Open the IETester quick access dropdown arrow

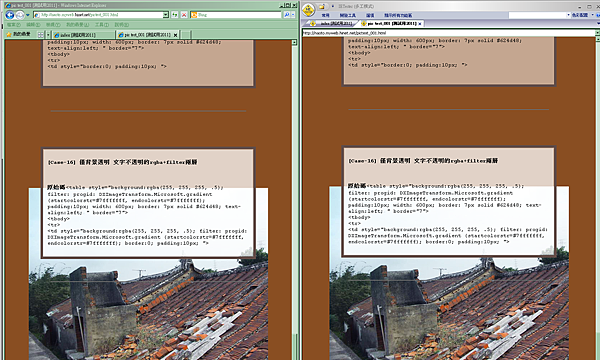(333, 6)
